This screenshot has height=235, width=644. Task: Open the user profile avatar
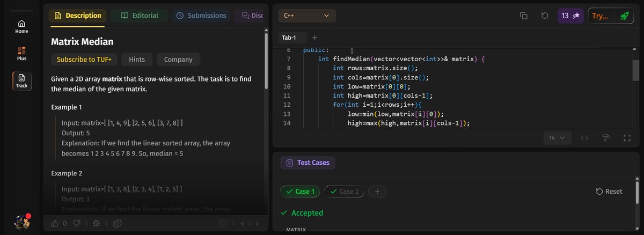21,222
